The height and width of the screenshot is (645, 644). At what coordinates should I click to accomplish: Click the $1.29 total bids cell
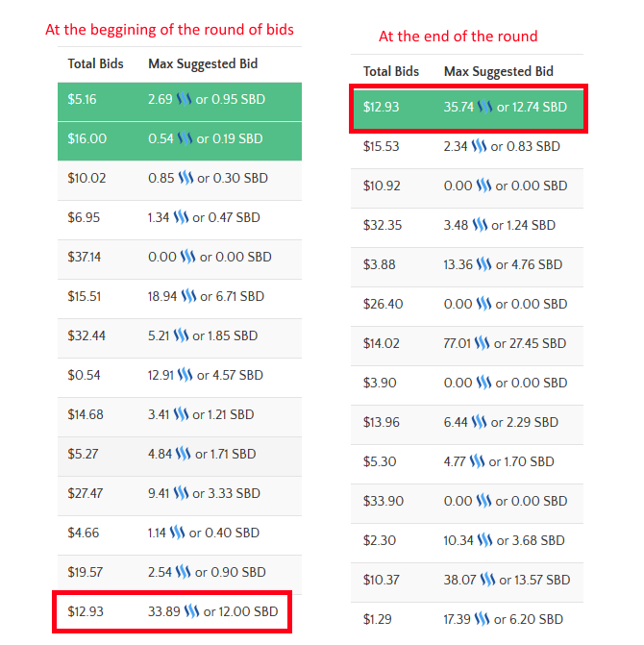pos(378,619)
